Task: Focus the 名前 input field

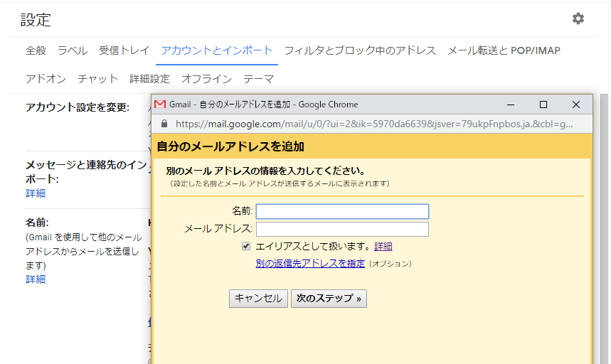Action: pos(342,211)
